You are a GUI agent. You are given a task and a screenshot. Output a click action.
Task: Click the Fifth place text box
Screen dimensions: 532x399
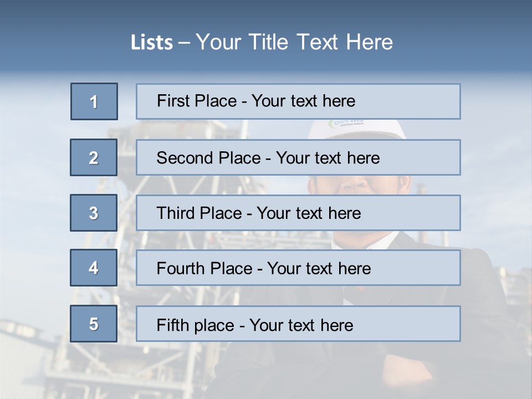(x=298, y=324)
